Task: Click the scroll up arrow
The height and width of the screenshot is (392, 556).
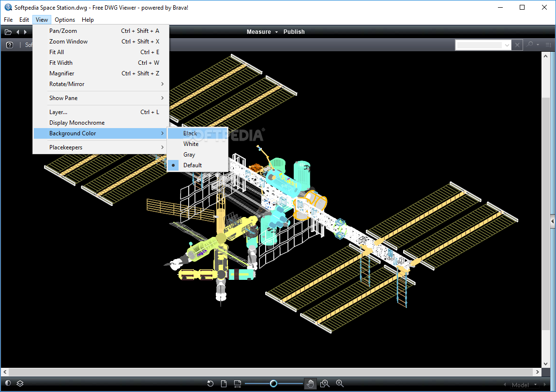Action: [546, 56]
